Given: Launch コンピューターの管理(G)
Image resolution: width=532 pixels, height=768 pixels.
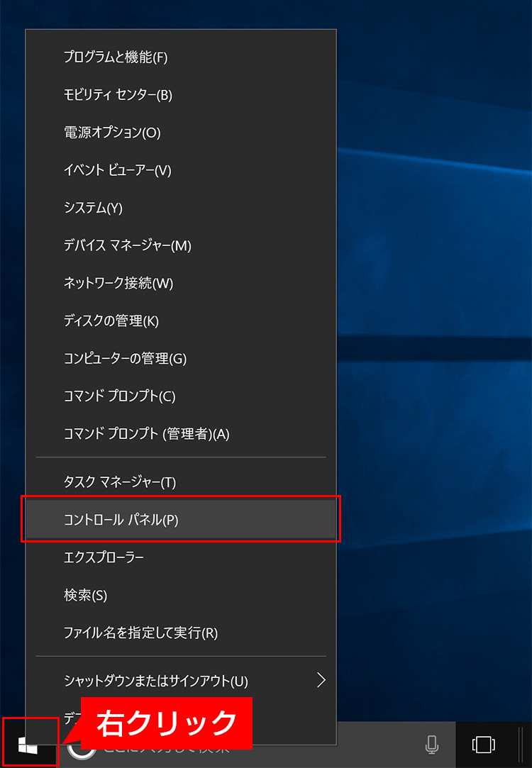Looking at the screenshot, I should point(180,359).
